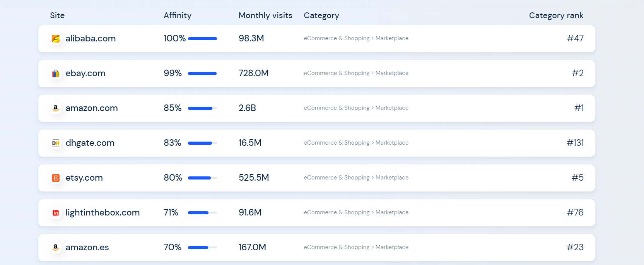Screen dimensions: 644x265
Task: Click the #131 category rank
Action: 576,143
